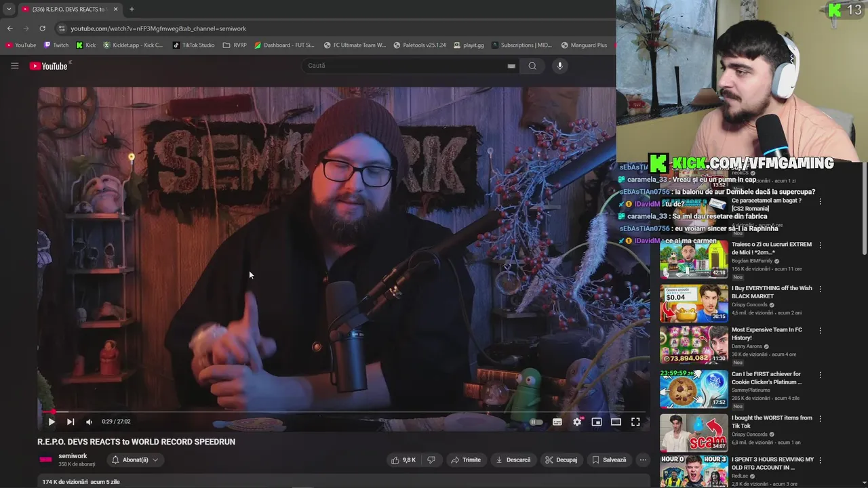Reload the current page
This screenshot has height=488, width=868.
click(42, 28)
